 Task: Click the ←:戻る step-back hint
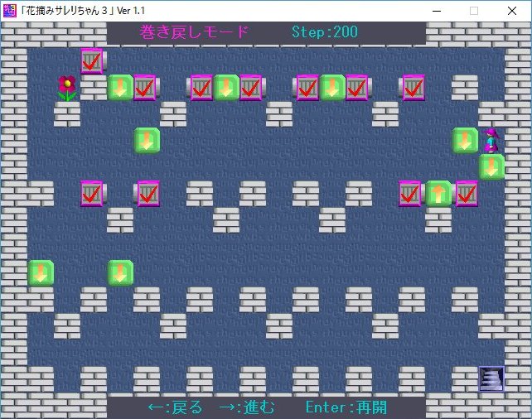click(x=175, y=407)
